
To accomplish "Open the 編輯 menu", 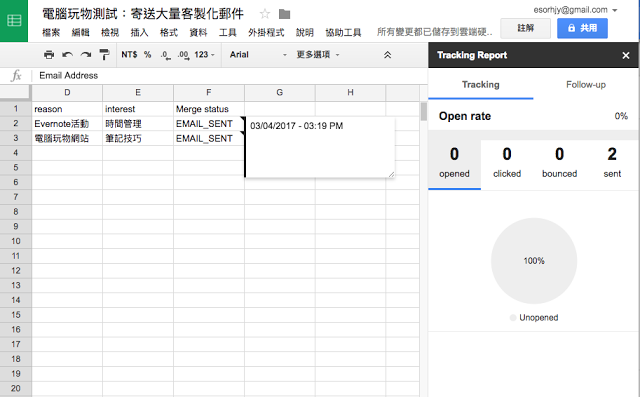I will click(x=80, y=33).
